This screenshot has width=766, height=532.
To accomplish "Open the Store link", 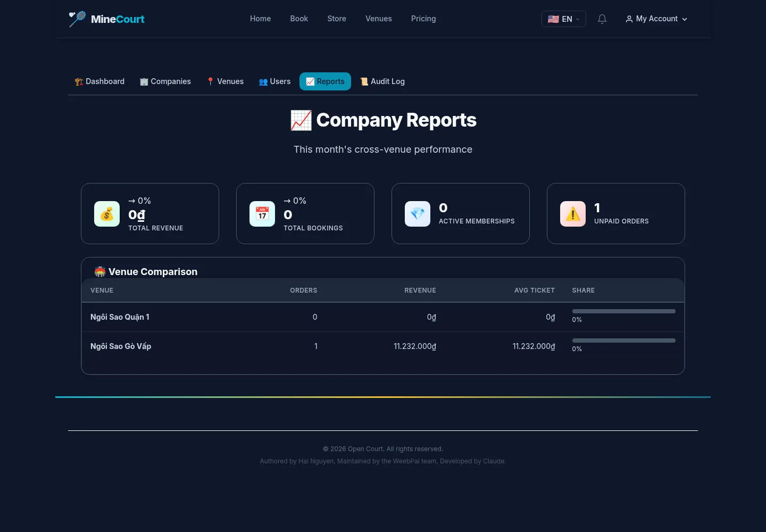I will pyautogui.click(x=337, y=19).
